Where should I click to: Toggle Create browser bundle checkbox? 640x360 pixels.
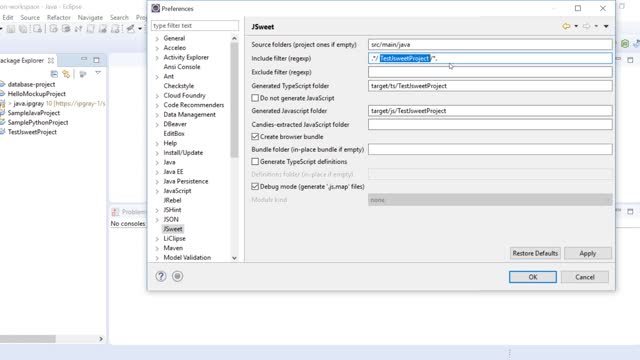pos(255,136)
